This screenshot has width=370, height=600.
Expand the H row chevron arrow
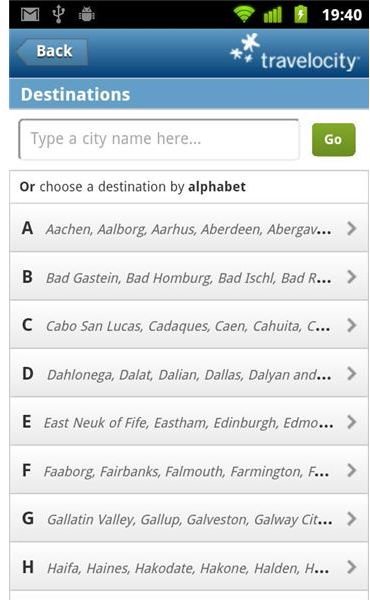[x=352, y=567]
